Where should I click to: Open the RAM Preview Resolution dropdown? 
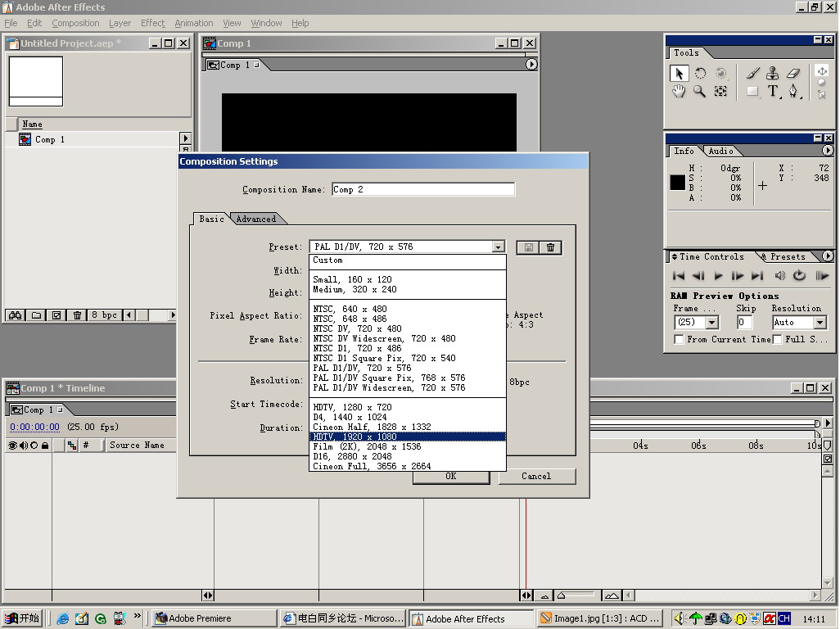[820, 323]
